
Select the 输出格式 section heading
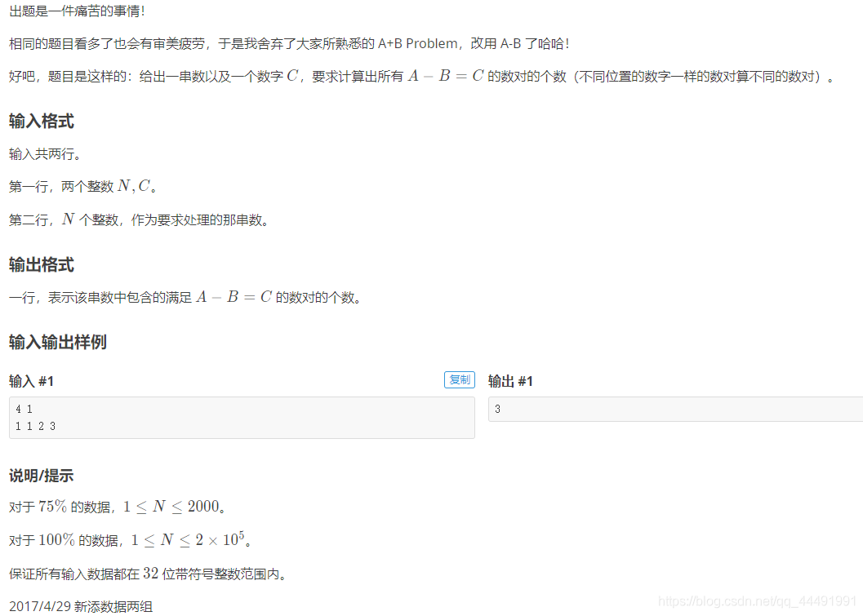(x=42, y=264)
